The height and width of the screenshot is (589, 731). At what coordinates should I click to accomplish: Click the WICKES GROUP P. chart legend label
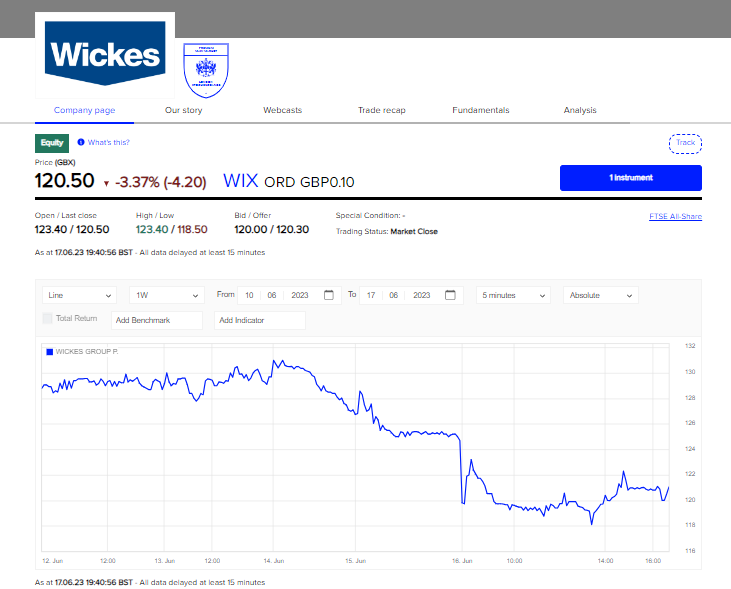[87, 352]
